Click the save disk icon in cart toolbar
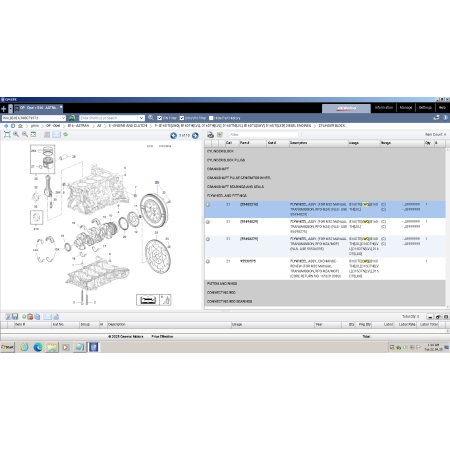The height and width of the screenshot is (450, 450). (x=15, y=317)
